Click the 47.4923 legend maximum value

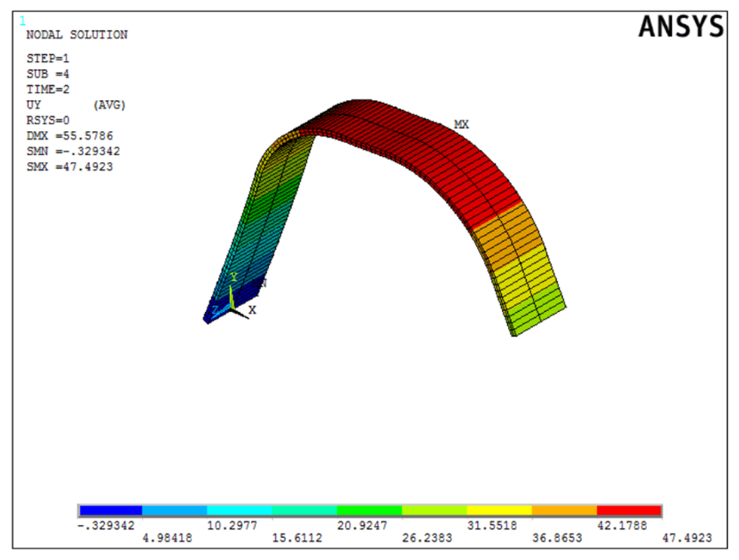(687, 538)
